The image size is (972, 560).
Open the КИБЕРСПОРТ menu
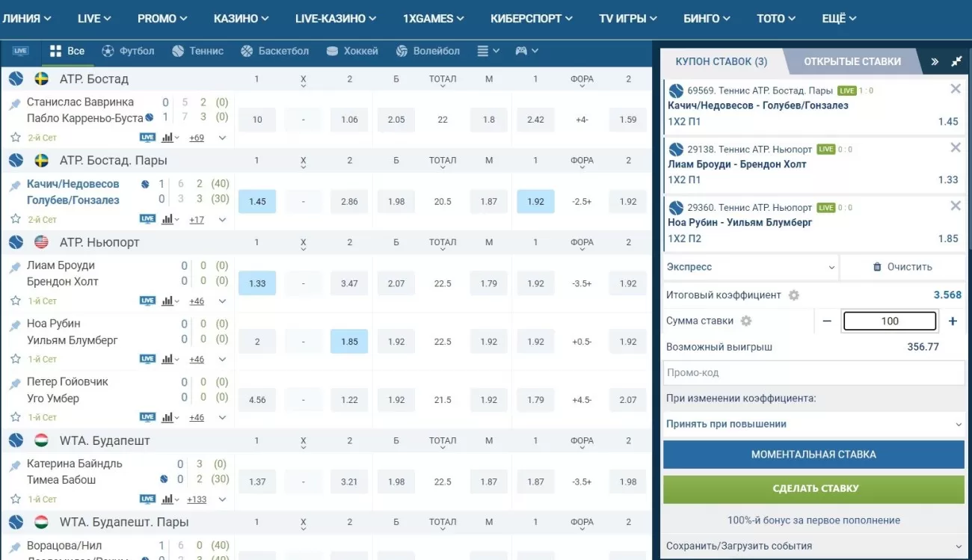click(532, 19)
